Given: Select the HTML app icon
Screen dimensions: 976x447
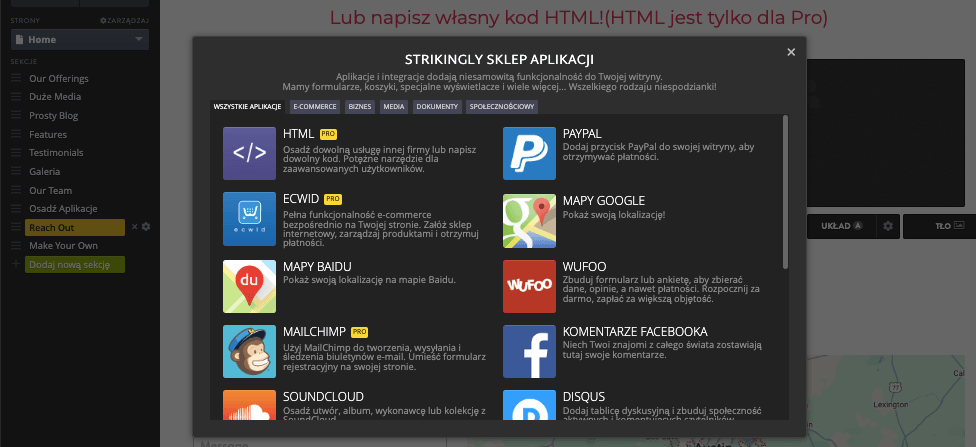Looking at the screenshot, I should pos(249,153).
